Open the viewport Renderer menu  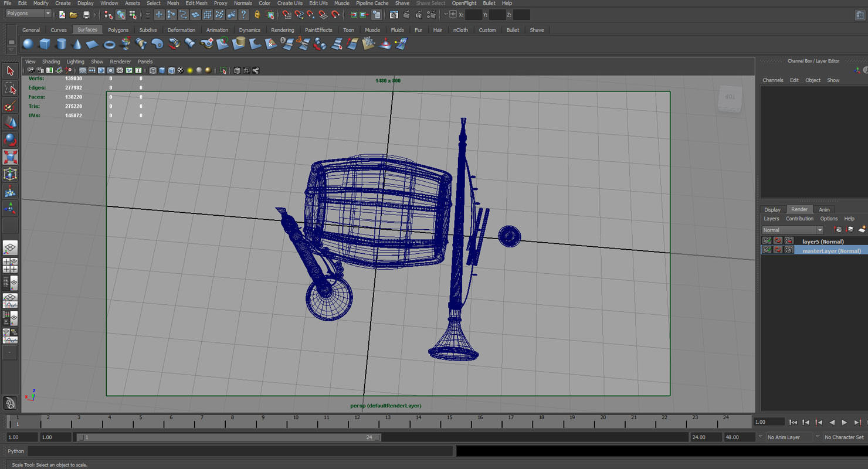(x=120, y=62)
